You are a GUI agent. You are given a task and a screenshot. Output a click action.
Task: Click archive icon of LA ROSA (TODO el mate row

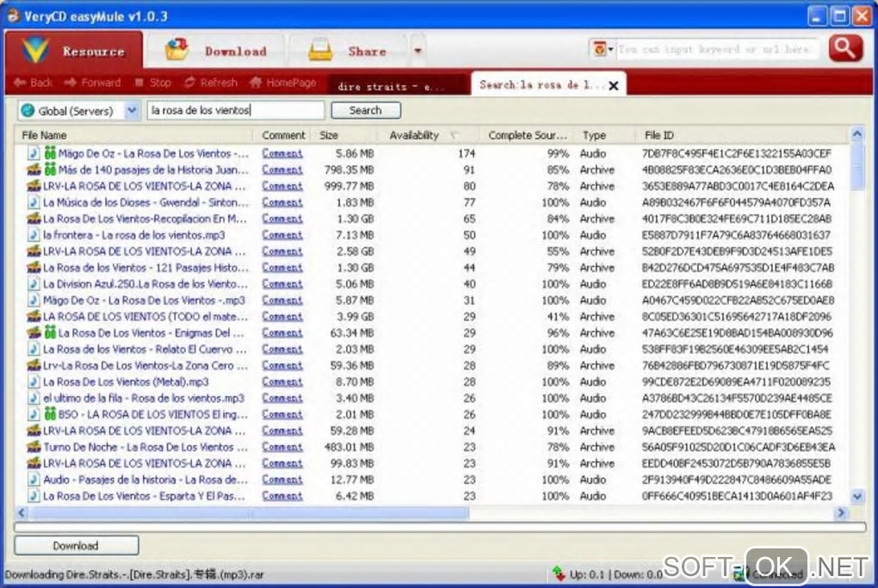tap(34, 316)
